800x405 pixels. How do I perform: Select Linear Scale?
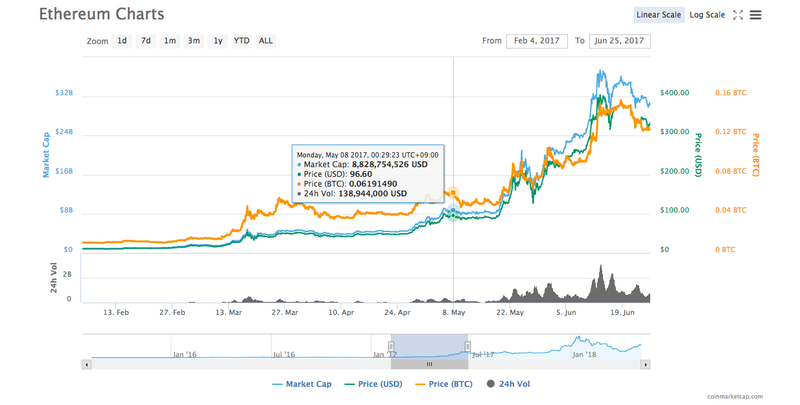tap(659, 15)
